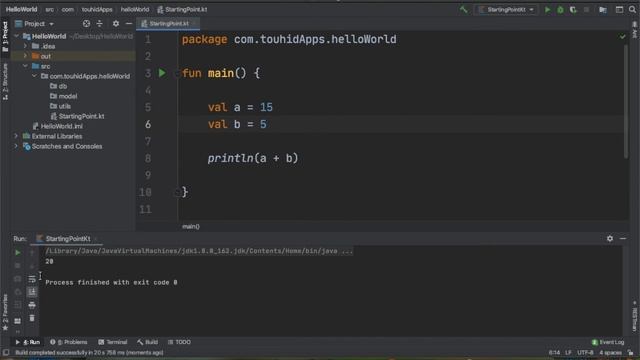
Task: Open Run panel gear settings
Action: 610,238
